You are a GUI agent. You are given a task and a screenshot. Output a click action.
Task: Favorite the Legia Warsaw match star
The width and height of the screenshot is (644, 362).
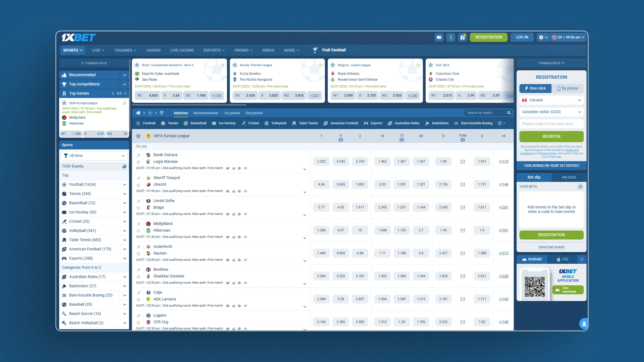(138, 162)
